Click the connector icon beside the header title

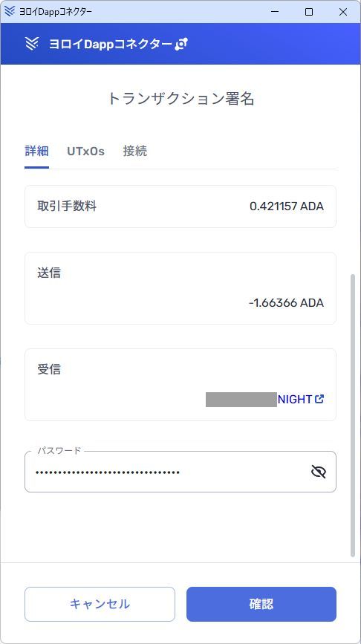pyautogui.click(x=181, y=44)
